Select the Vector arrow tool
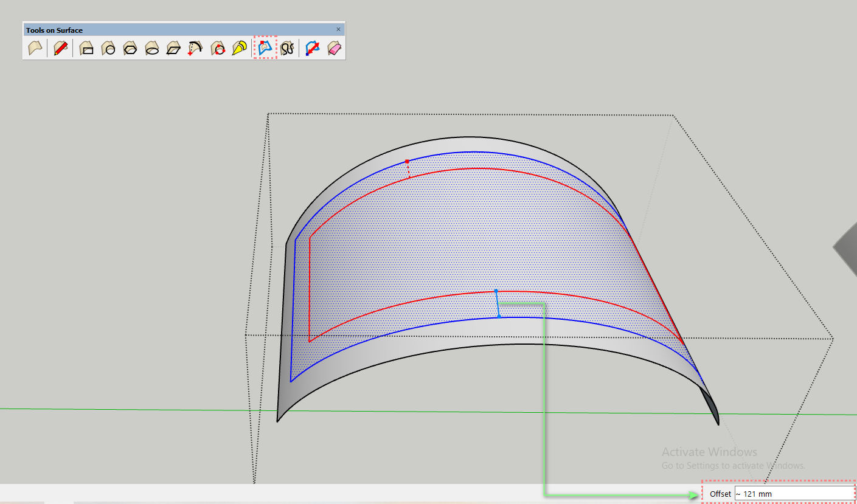Screen dimensions: 857x504 tap(311, 49)
